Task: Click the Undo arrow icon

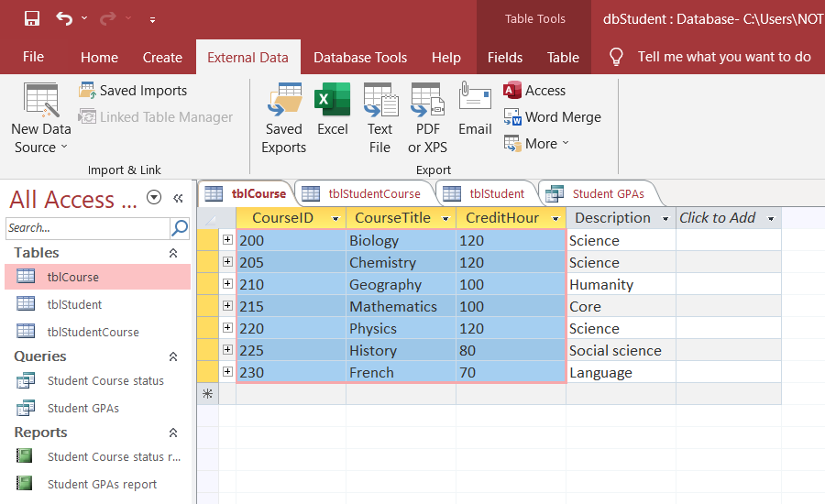Action: pyautogui.click(x=64, y=19)
